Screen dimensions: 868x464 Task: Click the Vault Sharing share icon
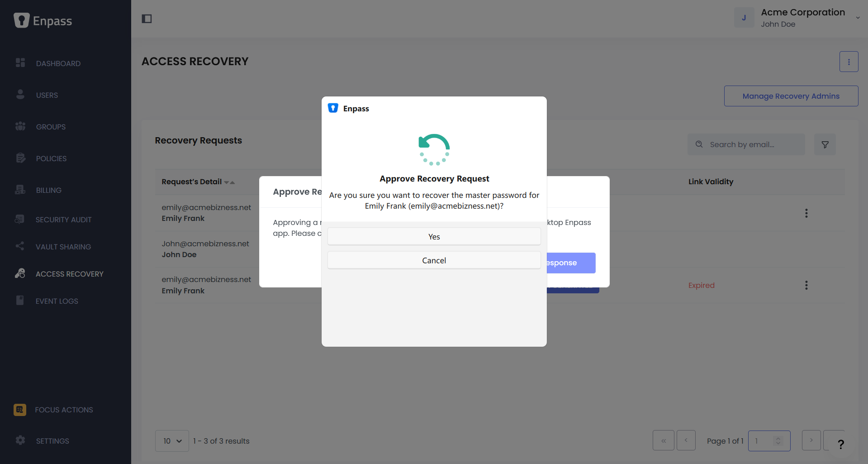(x=20, y=246)
